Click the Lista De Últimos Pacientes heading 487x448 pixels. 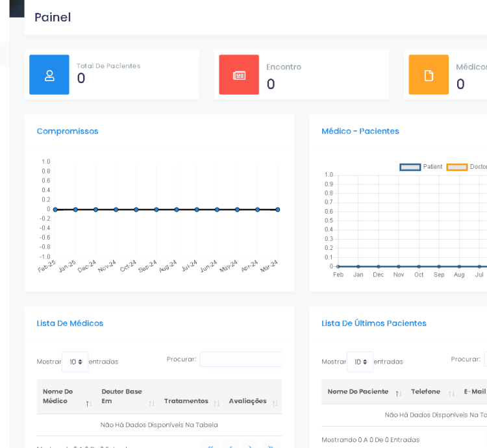(374, 323)
